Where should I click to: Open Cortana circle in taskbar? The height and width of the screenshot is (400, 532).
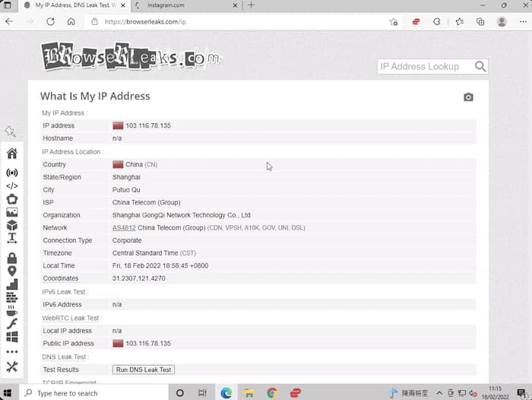click(180, 393)
